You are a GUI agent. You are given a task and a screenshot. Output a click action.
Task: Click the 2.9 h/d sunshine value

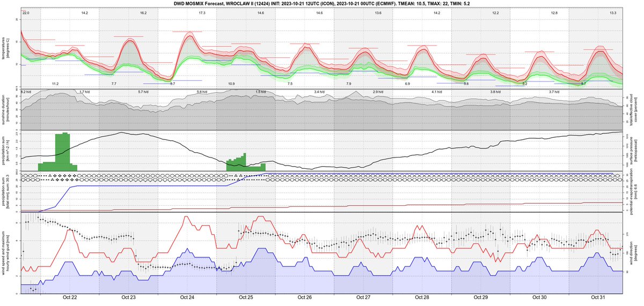pos(378,92)
